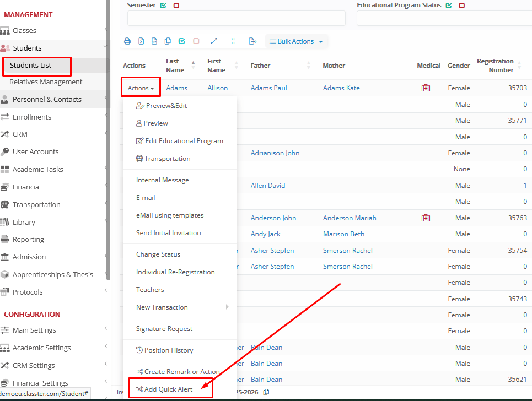This screenshot has height=401, width=532.
Task: Export the list with the Excel icon
Action: coord(141,41)
